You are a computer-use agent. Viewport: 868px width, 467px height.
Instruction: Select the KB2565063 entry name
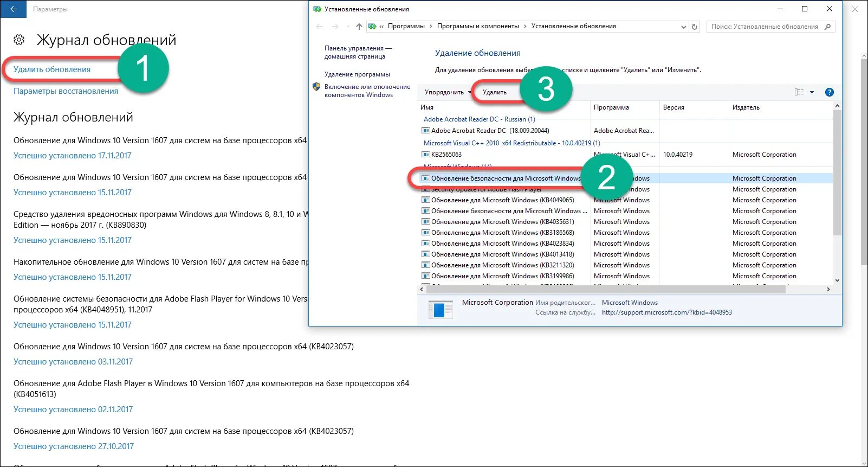(x=446, y=155)
